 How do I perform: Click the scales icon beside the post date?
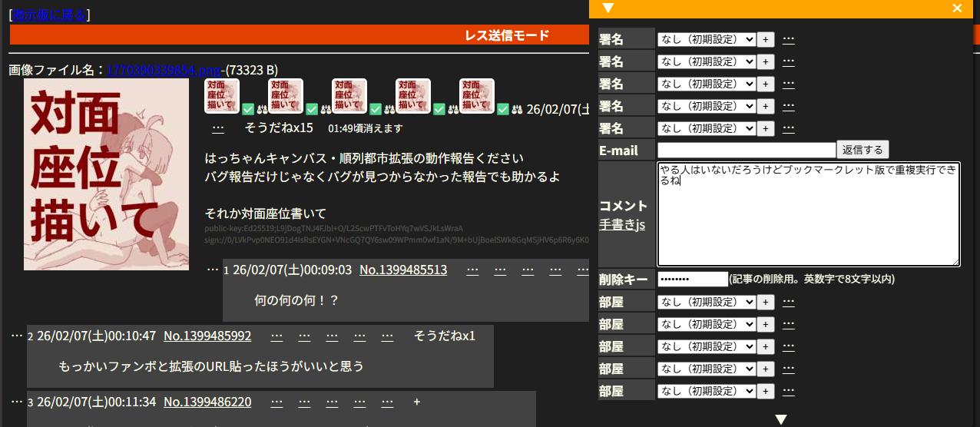tap(517, 109)
